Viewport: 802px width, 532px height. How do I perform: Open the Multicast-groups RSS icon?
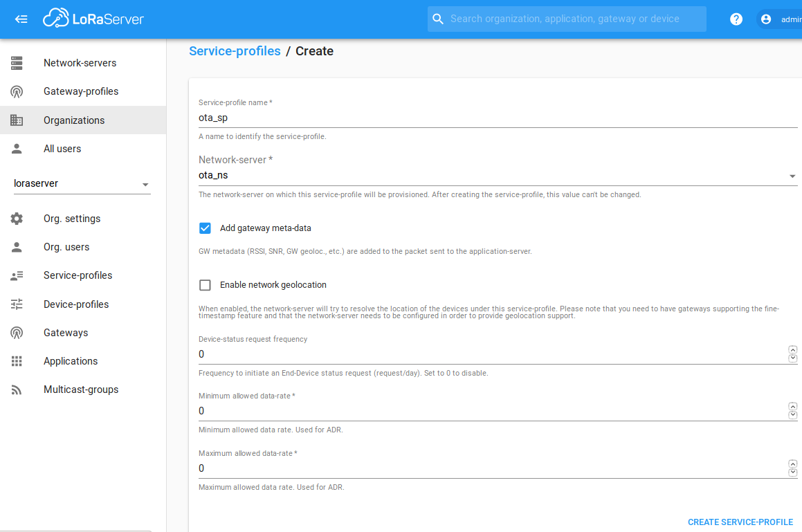coord(17,389)
